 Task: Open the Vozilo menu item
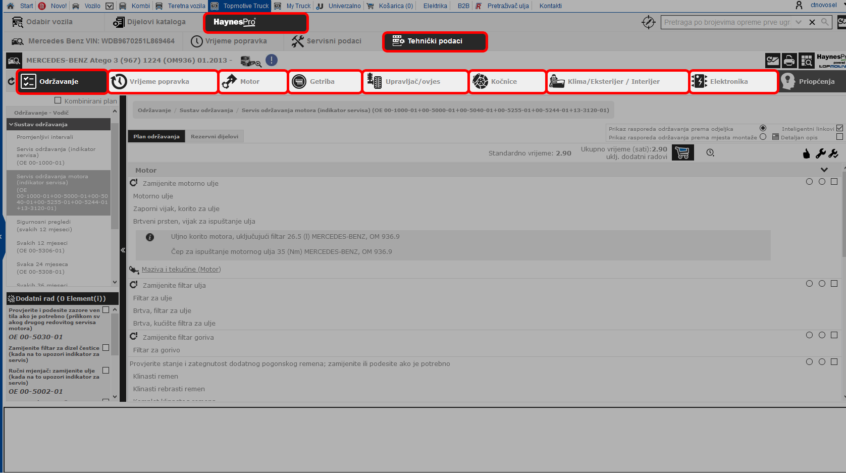point(92,5)
